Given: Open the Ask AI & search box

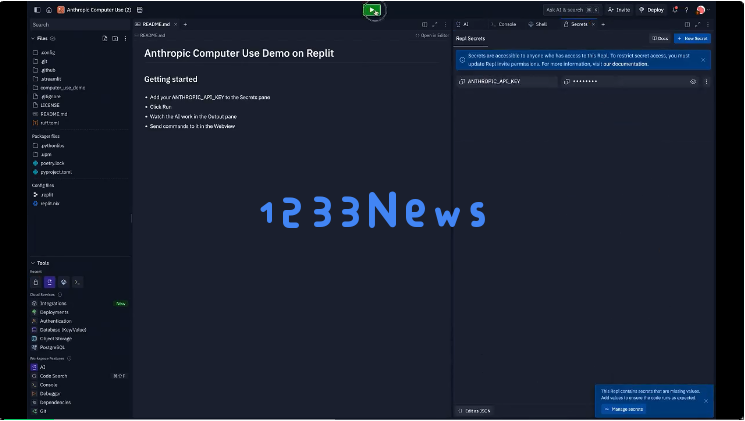Looking at the screenshot, I should (x=572, y=10).
